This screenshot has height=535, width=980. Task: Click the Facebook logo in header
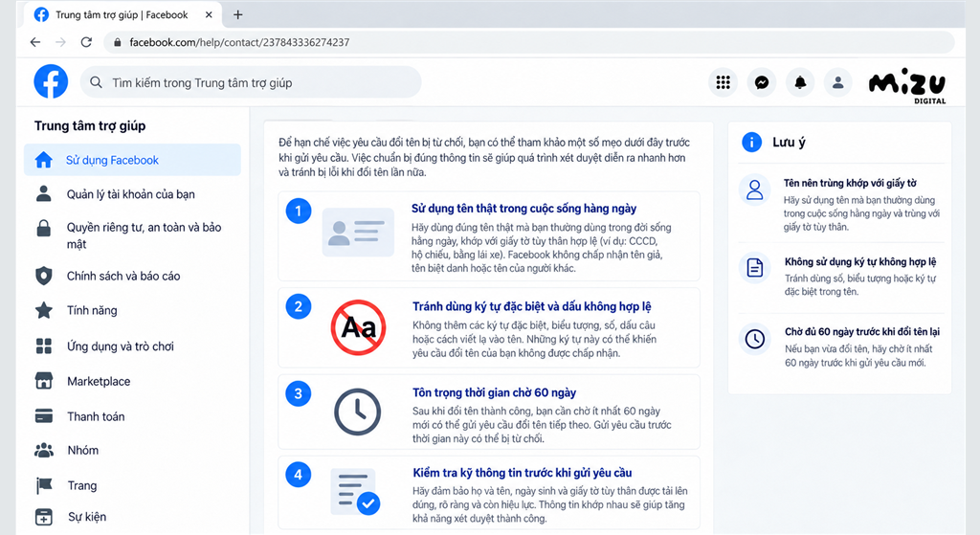(x=51, y=81)
